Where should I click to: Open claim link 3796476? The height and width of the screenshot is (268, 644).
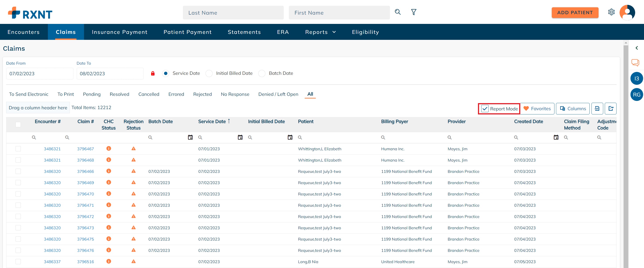(85, 251)
